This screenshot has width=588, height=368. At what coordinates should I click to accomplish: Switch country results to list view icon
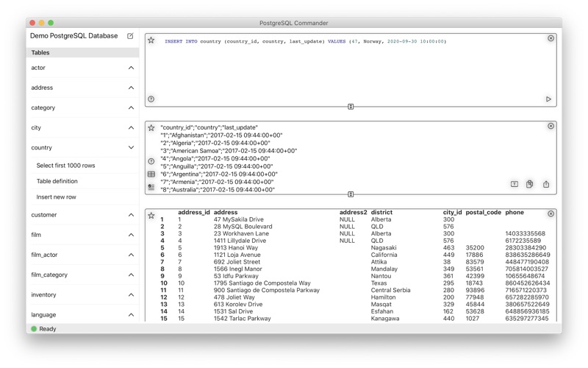pos(151,187)
